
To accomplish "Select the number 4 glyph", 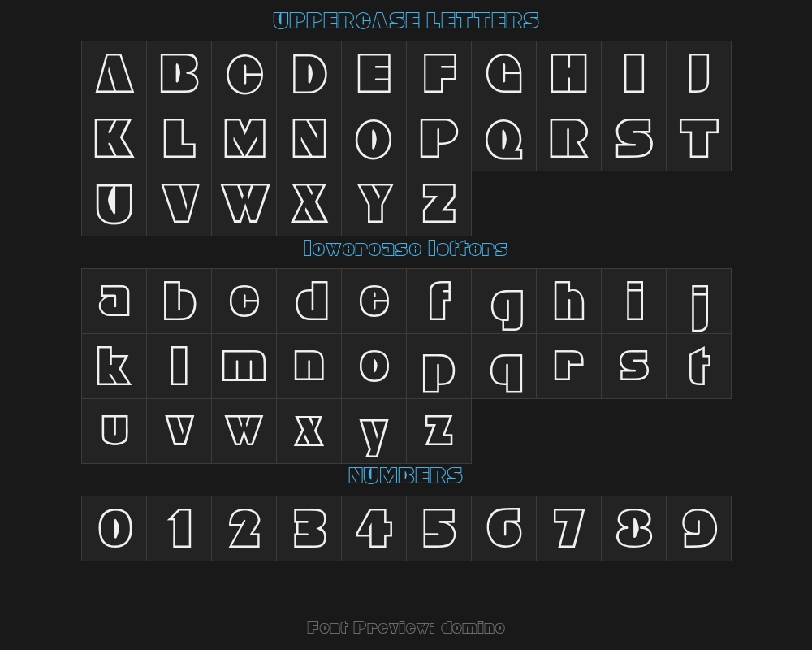I will [x=374, y=528].
